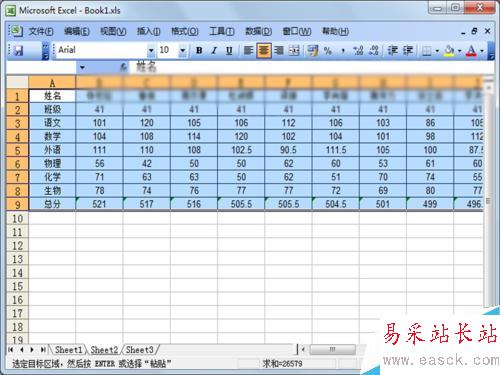Image resolution: width=500 pixels, height=375 pixels.
Task: Go to first sheet tab arrow
Action: pyautogui.click(x=11, y=350)
